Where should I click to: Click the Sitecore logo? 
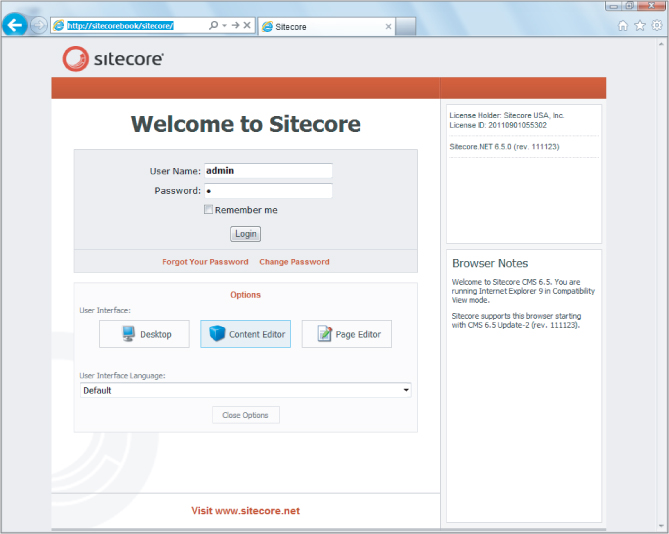click(x=113, y=59)
